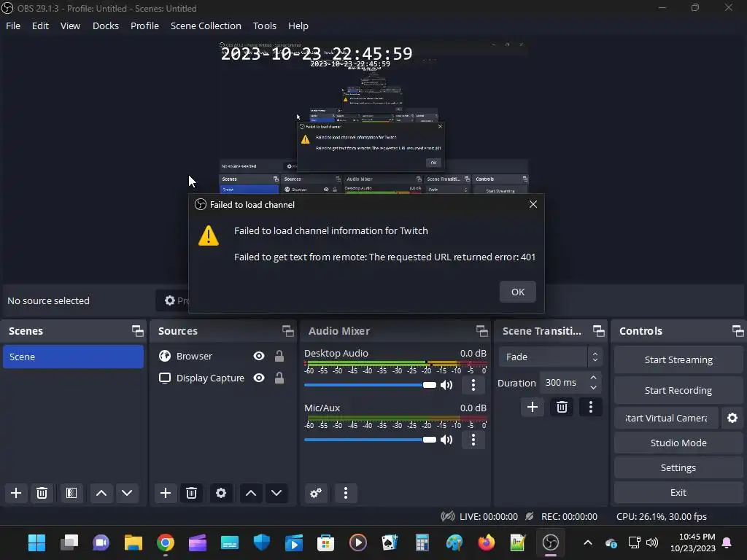Open the File menu
747x560 pixels.
pos(13,26)
